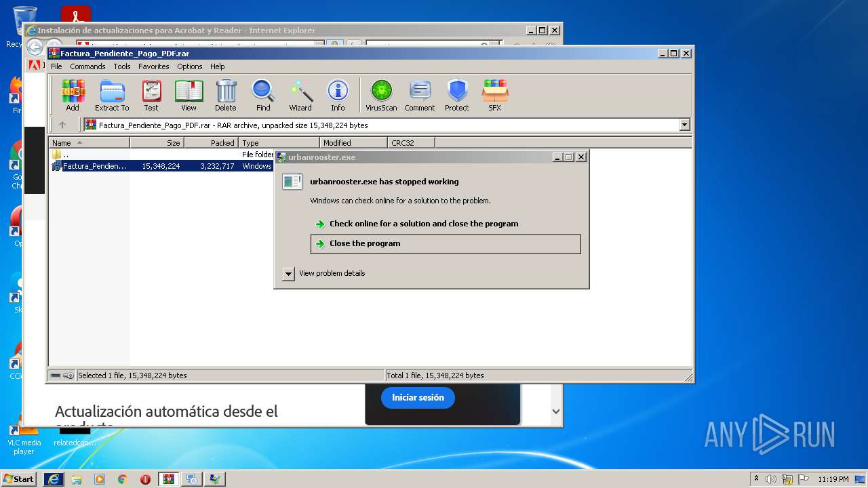
Task: Open Windows Explorer folder taskbar icon
Action: 77,479
